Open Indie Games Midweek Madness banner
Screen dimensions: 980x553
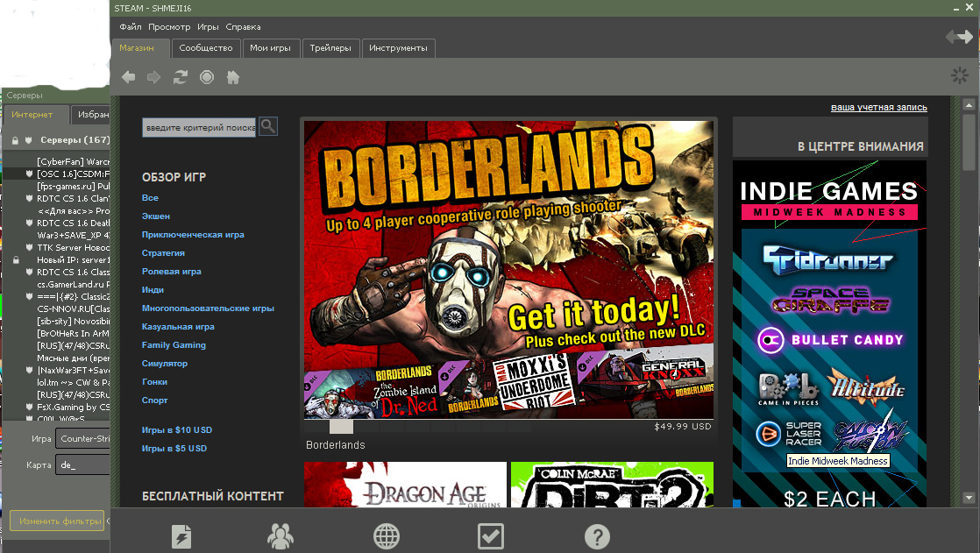tap(829, 333)
